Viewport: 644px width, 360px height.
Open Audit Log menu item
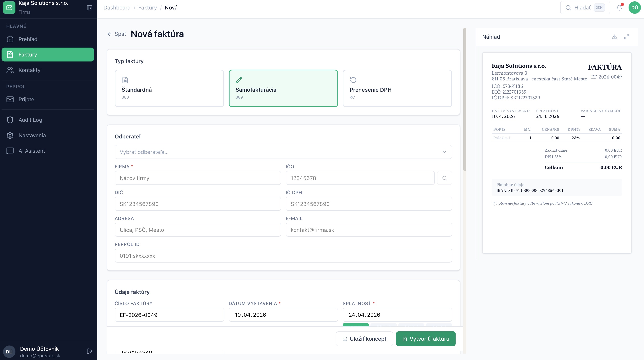click(30, 120)
